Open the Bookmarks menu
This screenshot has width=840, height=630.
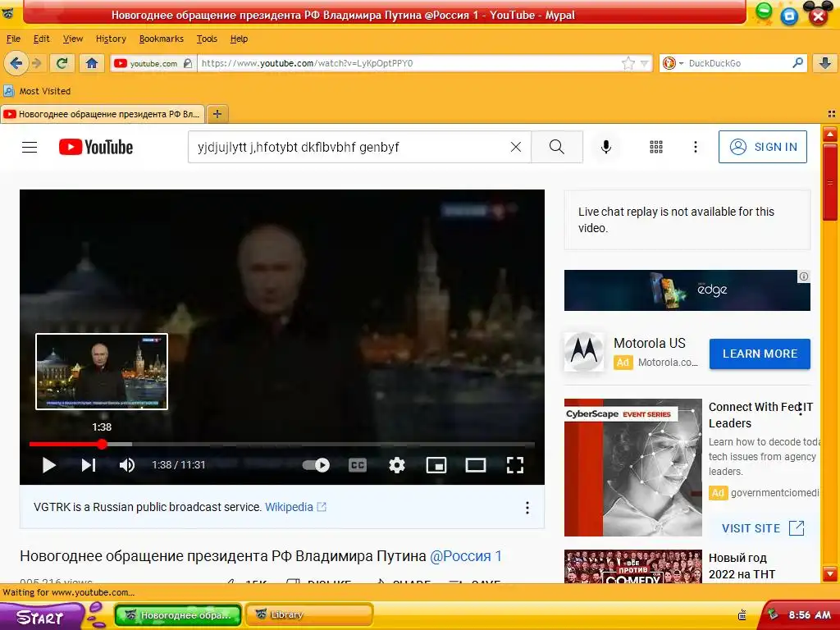pyautogui.click(x=162, y=39)
